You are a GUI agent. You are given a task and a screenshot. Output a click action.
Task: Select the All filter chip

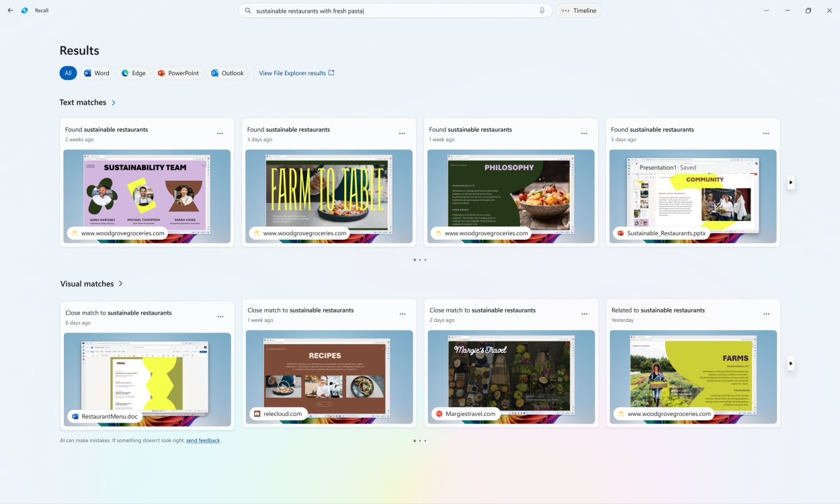pos(68,73)
